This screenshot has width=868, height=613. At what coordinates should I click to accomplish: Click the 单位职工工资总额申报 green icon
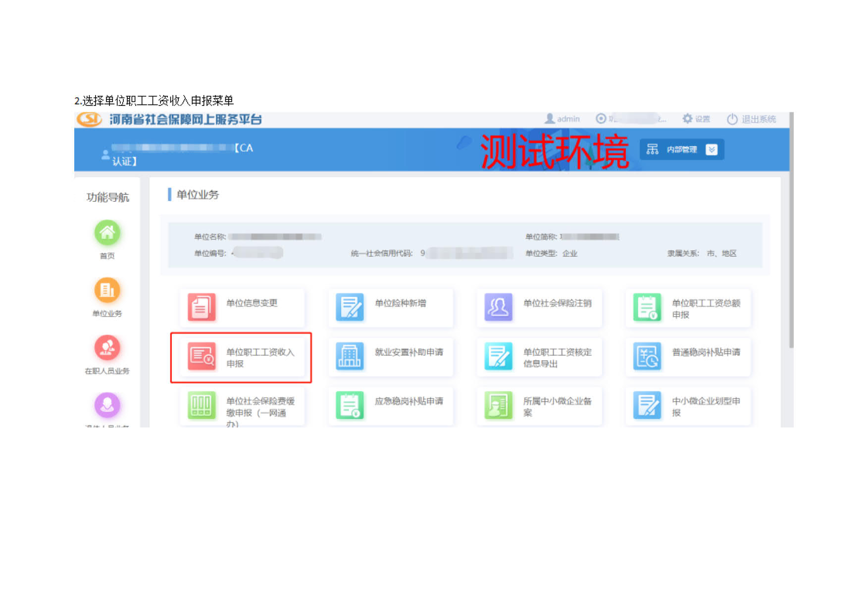(647, 307)
